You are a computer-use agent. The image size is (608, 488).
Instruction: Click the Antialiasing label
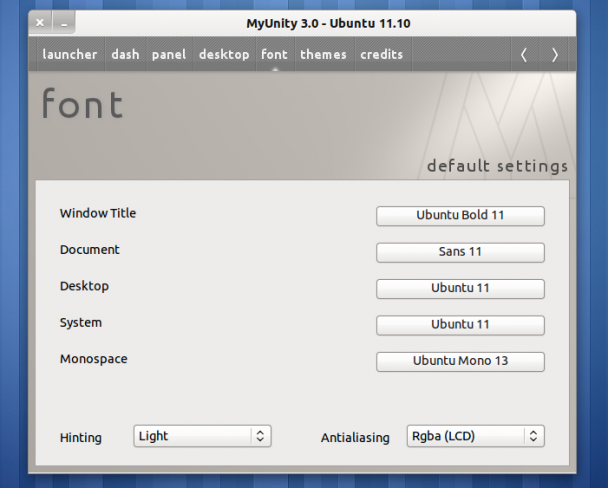pyautogui.click(x=355, y=438)
